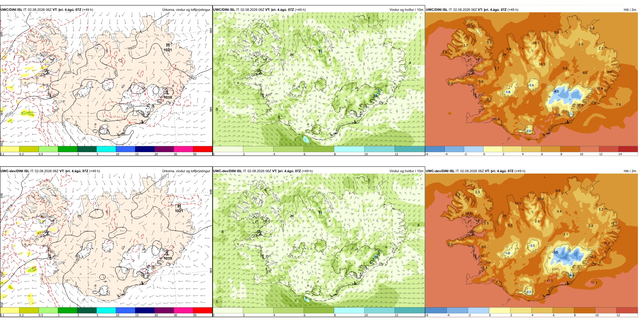Pick teal 12 swatch in UWC wind legend

tap(409, 149)
